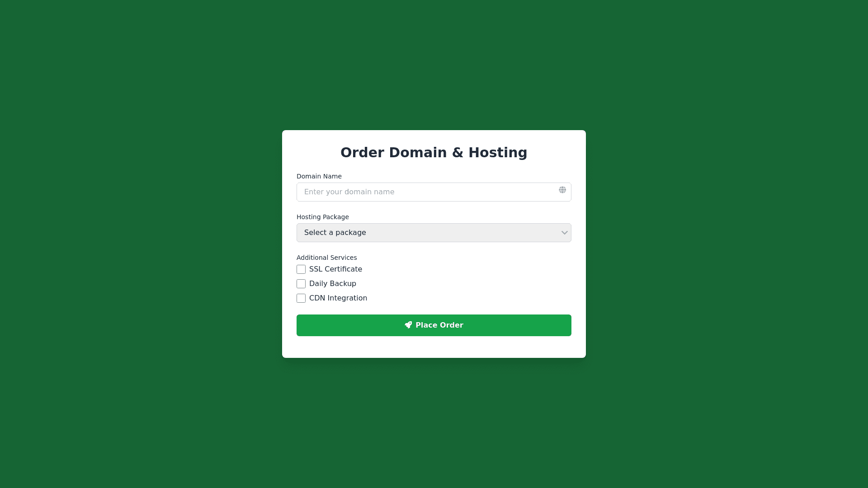Click the Hosting Package field label
Screen dimensions: 868x488
323,217
